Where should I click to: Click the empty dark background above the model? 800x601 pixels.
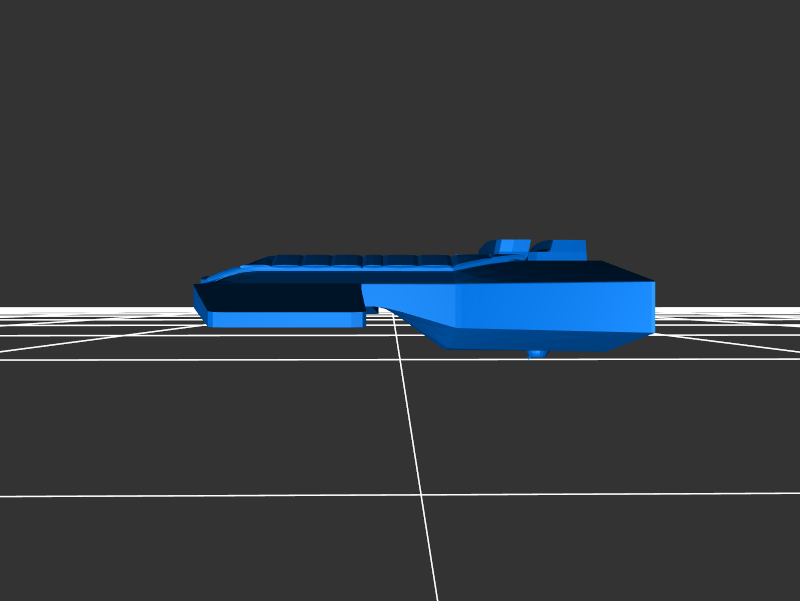coord(400,120)
